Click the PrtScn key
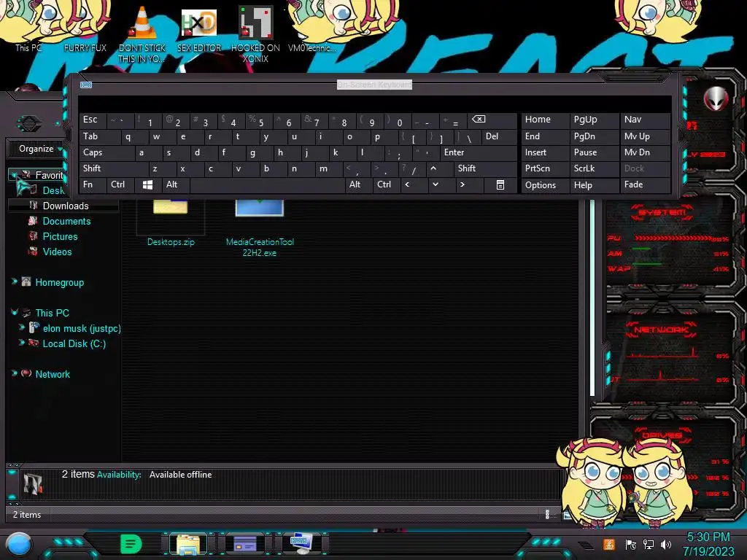Image resolution: width=747 pixels, height=560 pixels. pos(545,168)
